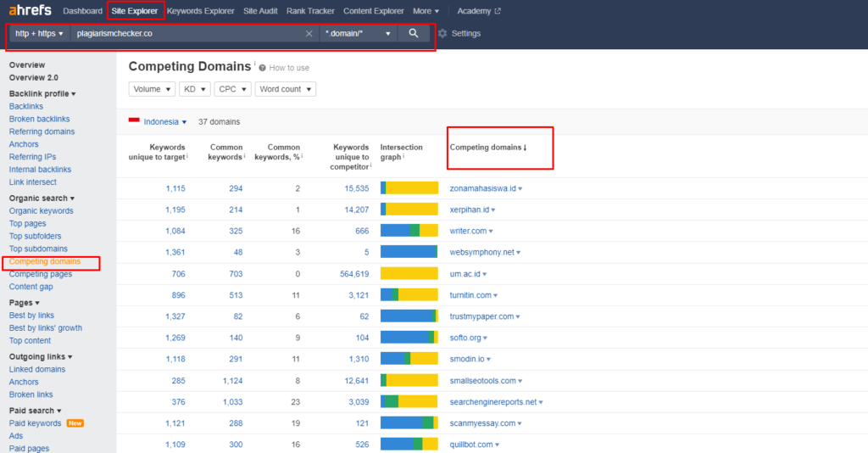Viewport: 868px width, 453px height.
Task: Open Organic keywords report
Action: click(x=41, y=211)
